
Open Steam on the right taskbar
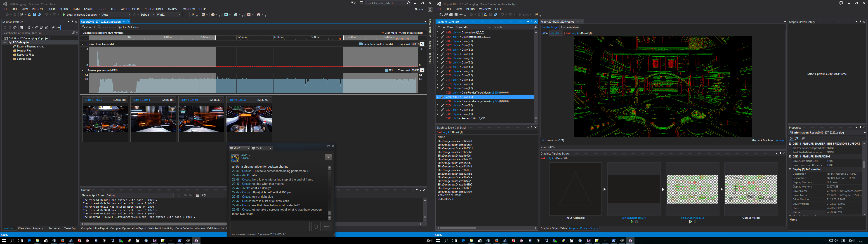[x=505, y=241]
